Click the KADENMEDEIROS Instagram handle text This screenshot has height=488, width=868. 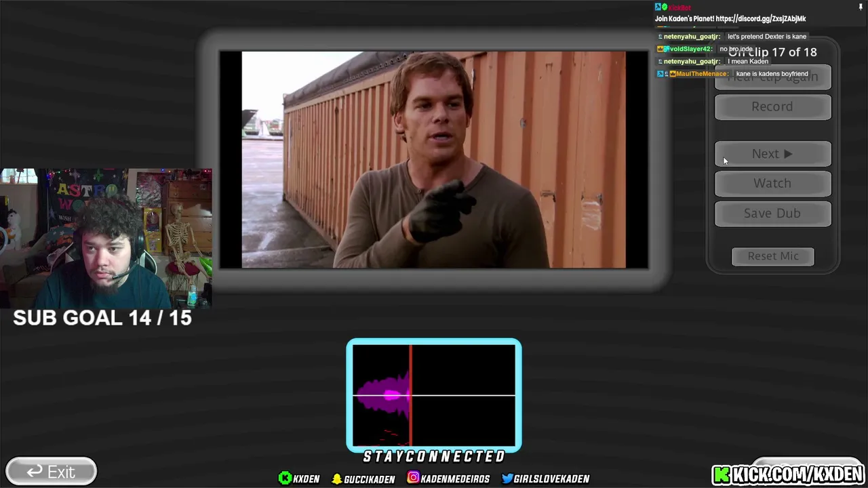455,479
